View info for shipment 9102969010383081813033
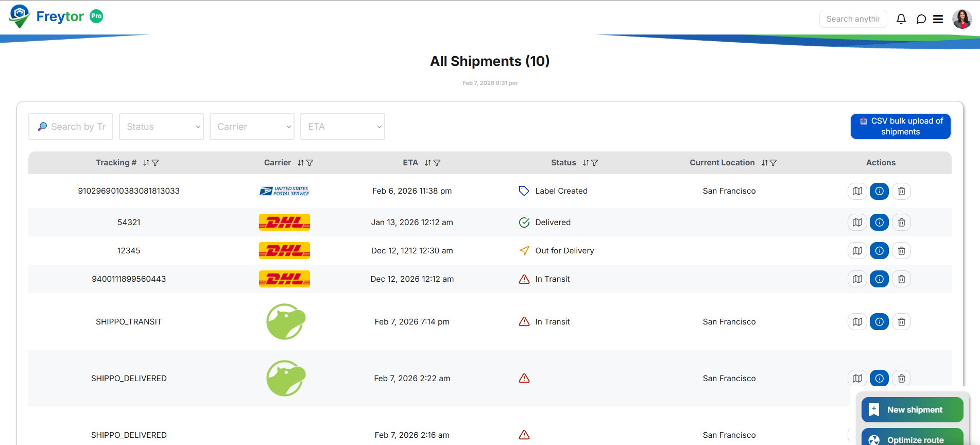The image size is (980, 445). [x=880, y=191]
